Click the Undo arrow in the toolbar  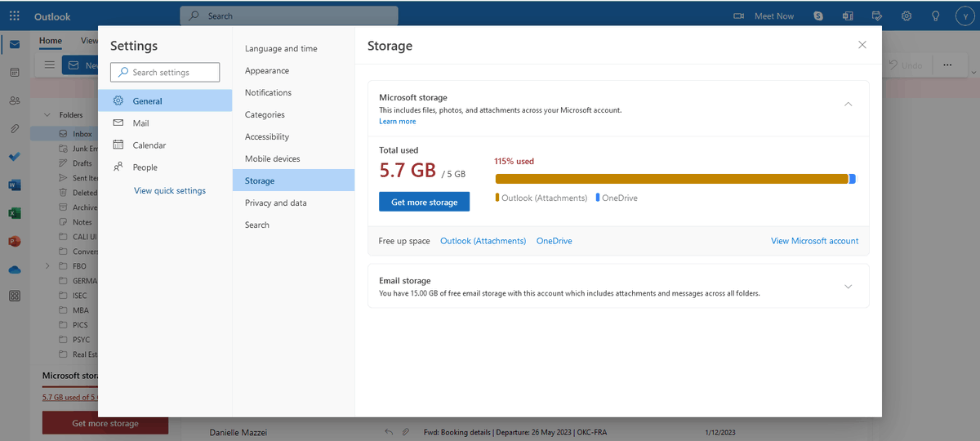(893, 65)
